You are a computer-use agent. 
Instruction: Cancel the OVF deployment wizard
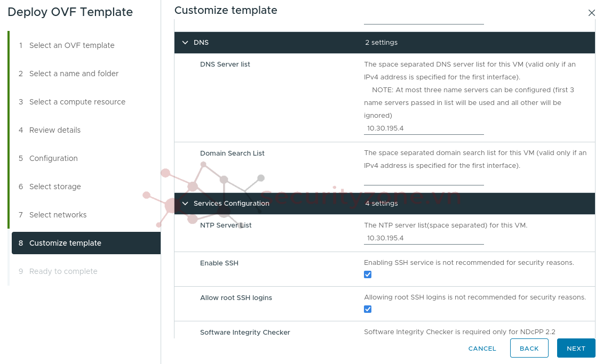482,349
